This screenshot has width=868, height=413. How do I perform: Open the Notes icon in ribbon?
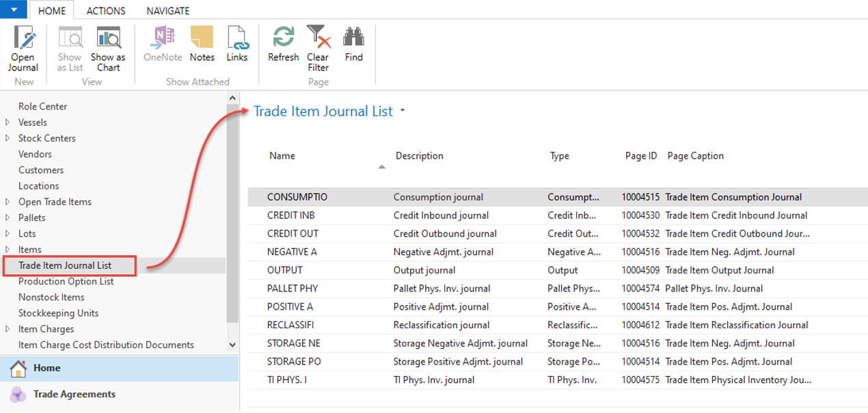tap(202, 38)
